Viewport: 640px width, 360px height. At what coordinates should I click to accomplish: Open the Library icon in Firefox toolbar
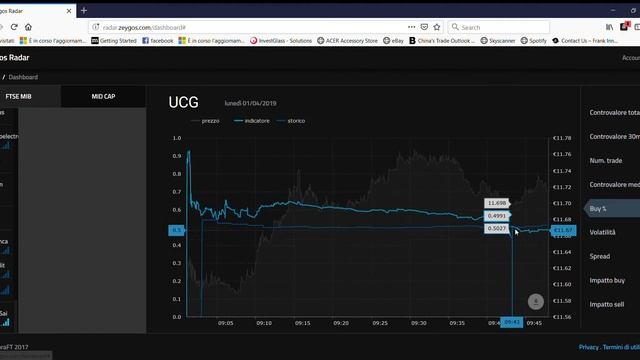coord(609,27)
